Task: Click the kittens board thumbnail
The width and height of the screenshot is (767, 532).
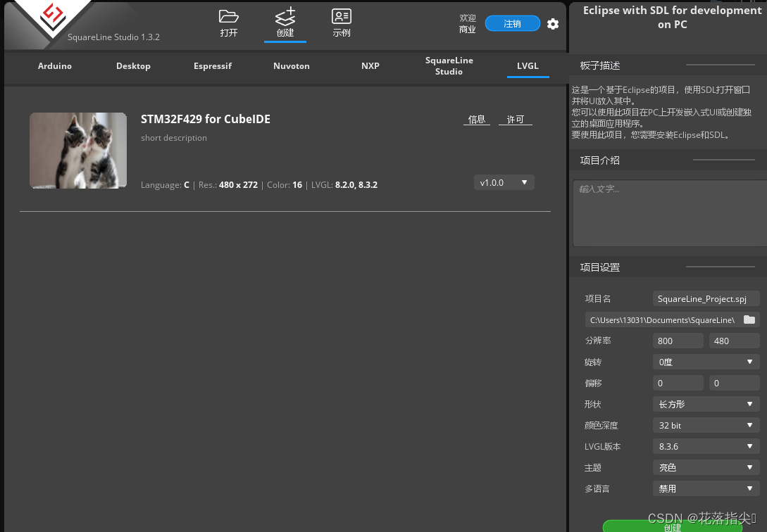Action: point(78,151)
